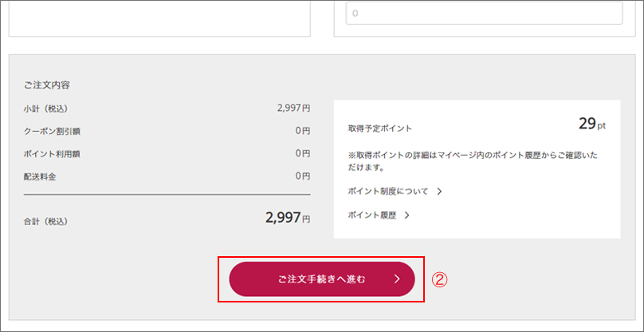
Task: Click the note about 取得ポイントの詳細
Action: click(x=473, y=161)
